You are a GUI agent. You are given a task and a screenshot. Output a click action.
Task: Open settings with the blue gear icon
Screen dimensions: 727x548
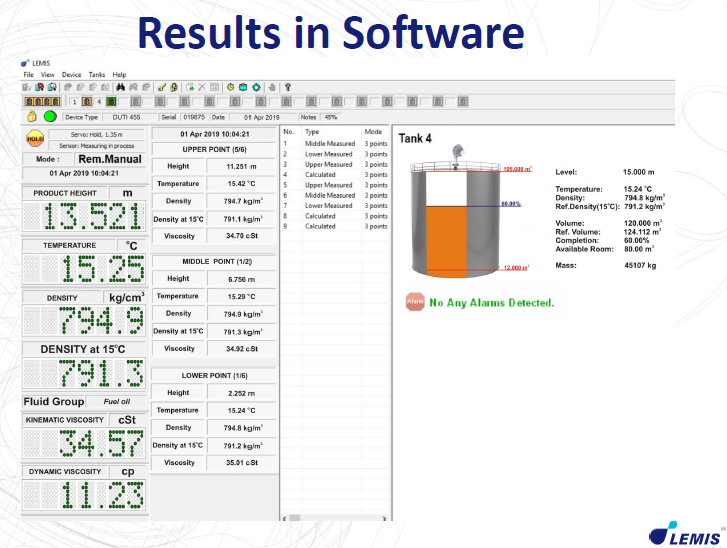[x=256, y=87]
